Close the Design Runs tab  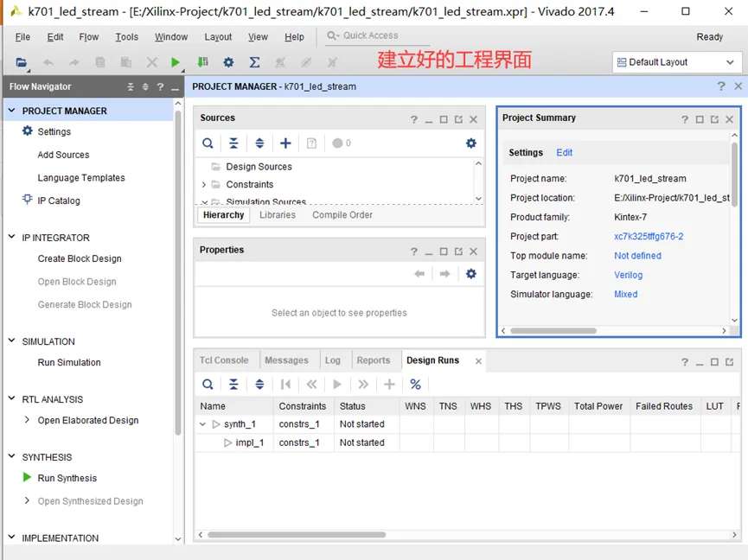478,361
